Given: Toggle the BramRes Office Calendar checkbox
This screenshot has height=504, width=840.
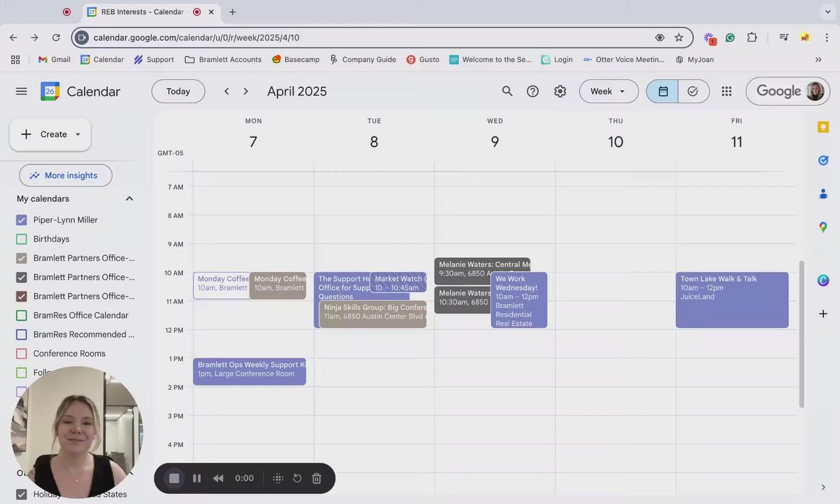Looking at the screenshot, I should 22,315.
